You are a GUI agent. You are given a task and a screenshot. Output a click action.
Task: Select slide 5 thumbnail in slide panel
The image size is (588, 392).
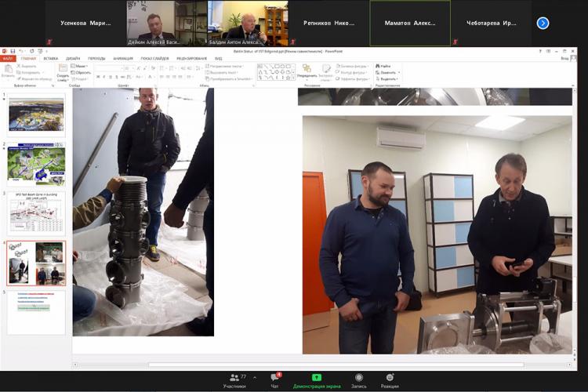tap(36, 312)
